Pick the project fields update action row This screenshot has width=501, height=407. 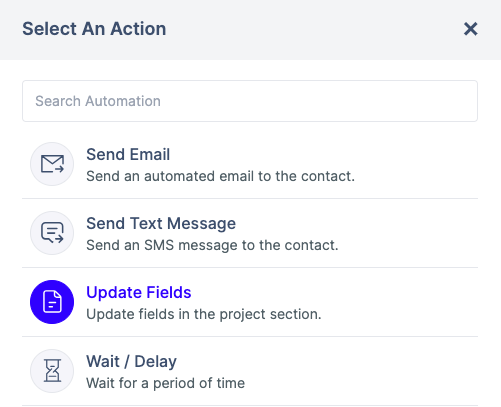pos(250,302)
